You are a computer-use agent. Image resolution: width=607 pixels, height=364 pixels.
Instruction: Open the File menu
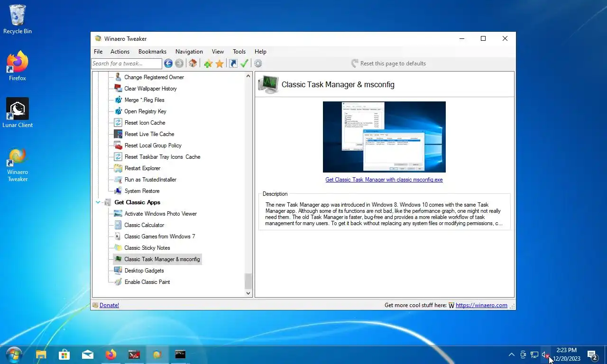pyautogui.click(x=98, y=52)
